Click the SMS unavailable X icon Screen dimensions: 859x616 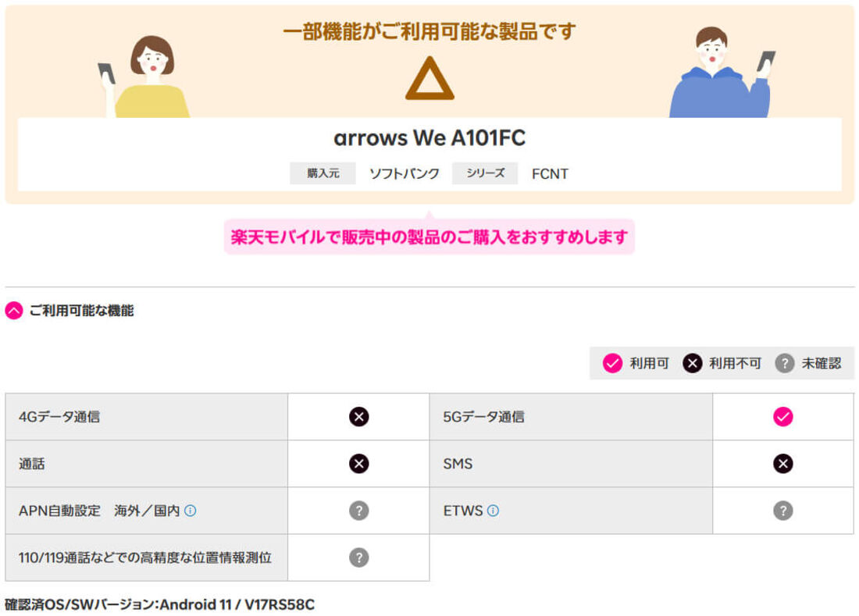pyautogui.click(x=782, y=464)
